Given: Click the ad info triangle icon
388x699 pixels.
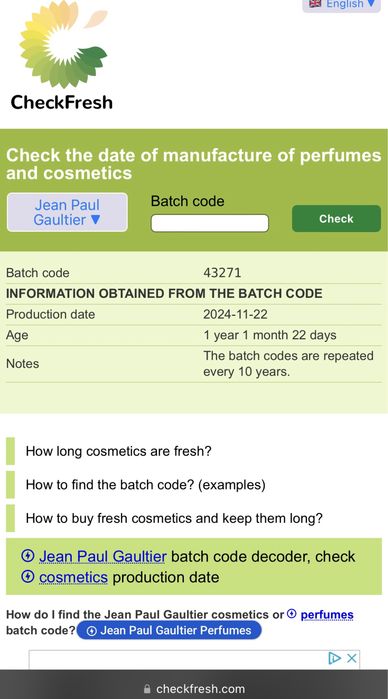Looking at the screenshot, I should (334, 658).
